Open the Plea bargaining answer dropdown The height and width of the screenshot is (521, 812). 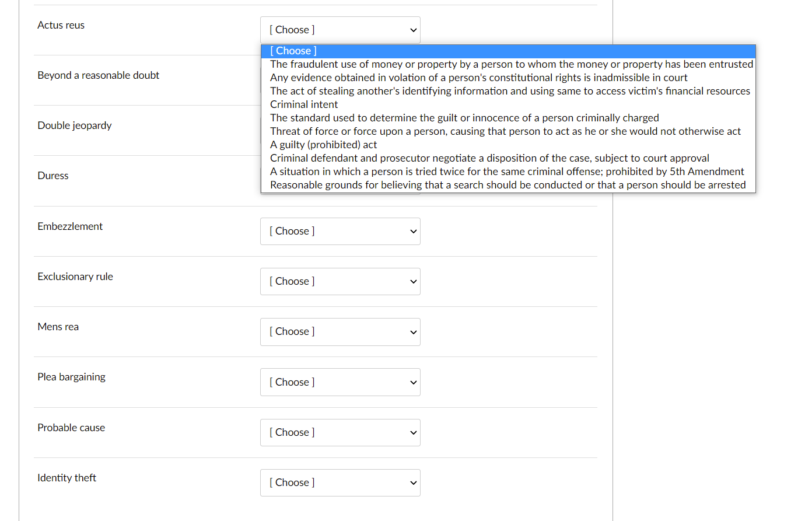click(340, 382)
